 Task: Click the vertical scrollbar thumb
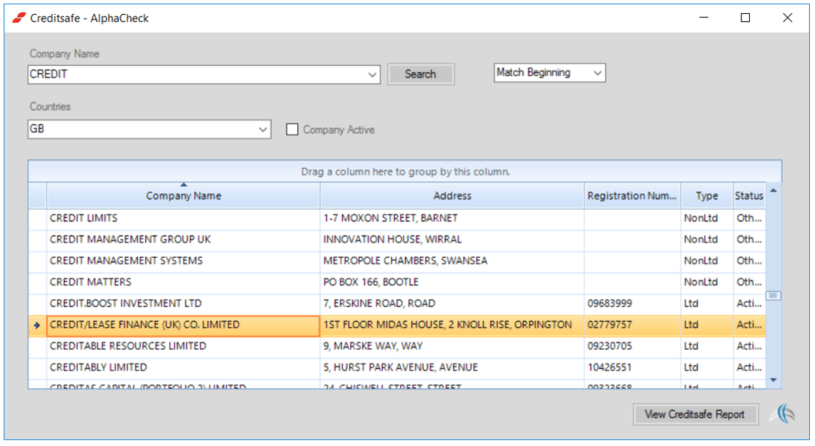pyautogui.click(x=773, y=296)
